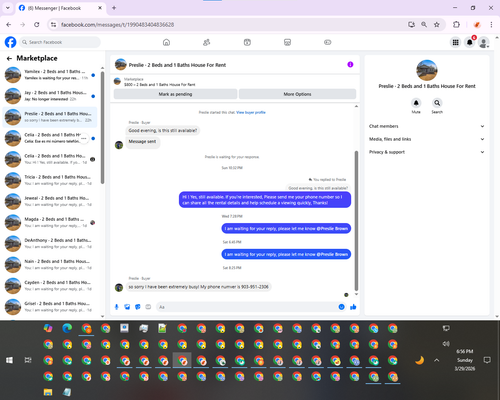The image size is (500, 400).
Task: Toggle the night light moon icon
Action: [420, 360]
